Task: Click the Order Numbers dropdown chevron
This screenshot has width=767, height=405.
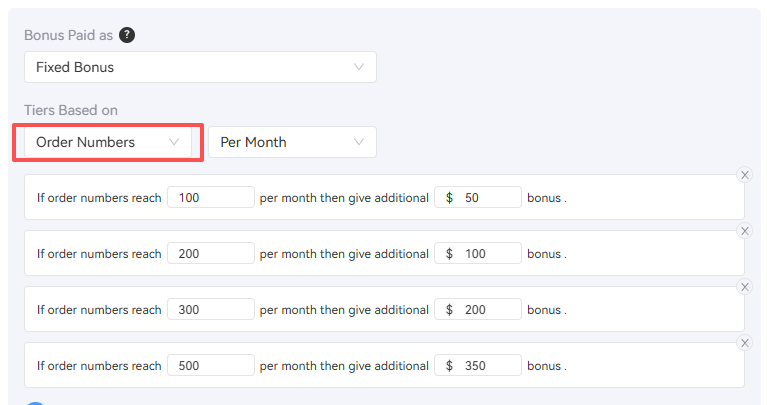Action: [174, 142]
